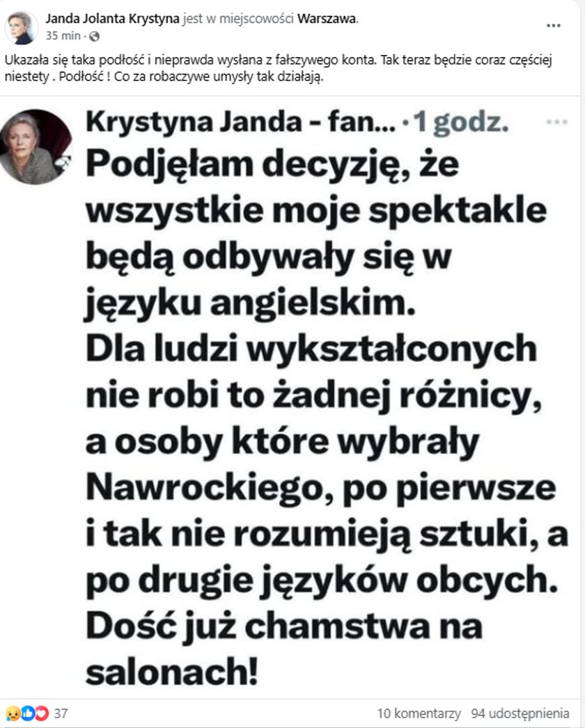Click the '1 godz.' time in screenshot
This screenshot has width=585, height=728.
pos(461,122)
